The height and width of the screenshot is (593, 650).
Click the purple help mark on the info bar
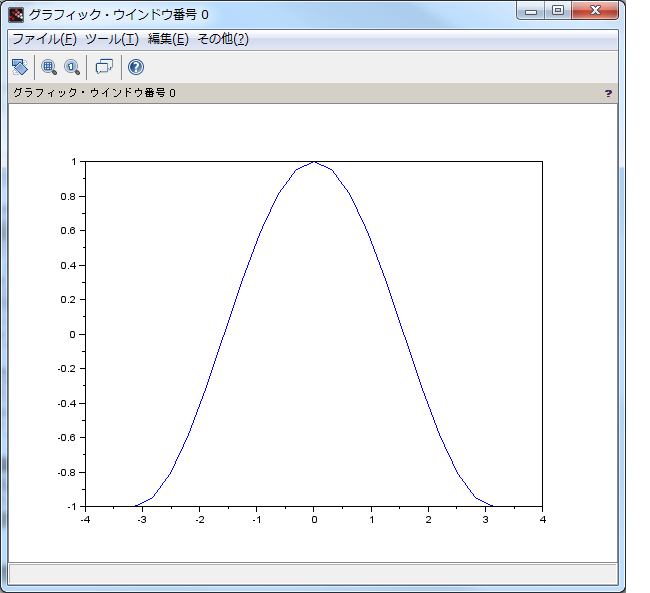click(x=608, y=93)
